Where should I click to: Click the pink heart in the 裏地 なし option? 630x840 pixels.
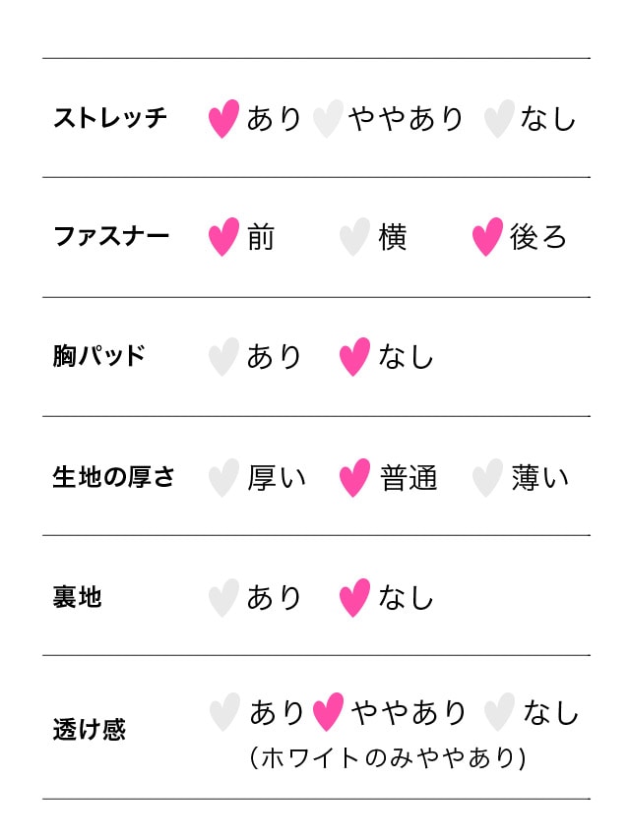pyautogui.click(x=354, y=598)
